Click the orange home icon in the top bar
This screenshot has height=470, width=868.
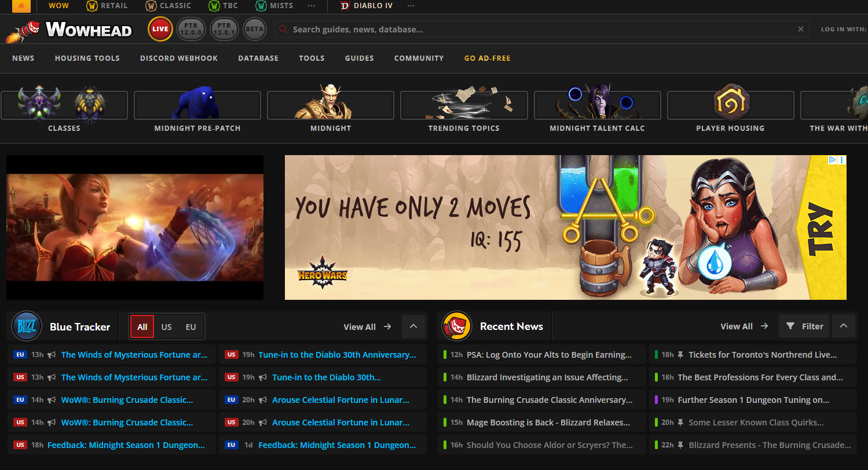pos(21,6)
